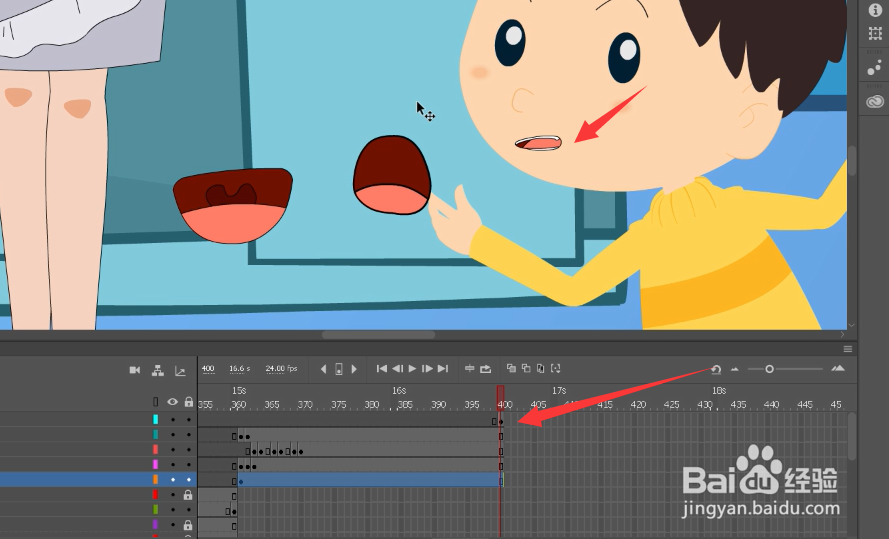Click the elapsed time 16.6 s
Image resolution: width=889 pixels, height=539 pixels.
pyautogui.click(x=239, y=369)
